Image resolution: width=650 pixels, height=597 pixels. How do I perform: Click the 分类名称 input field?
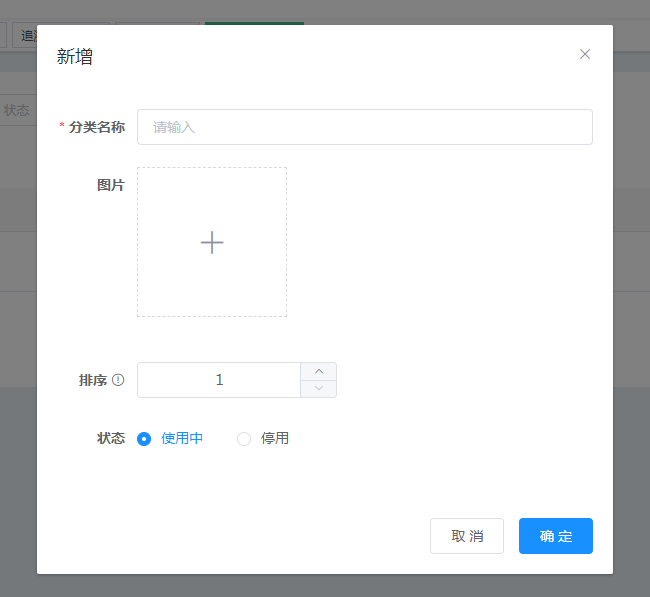(365, 127)
